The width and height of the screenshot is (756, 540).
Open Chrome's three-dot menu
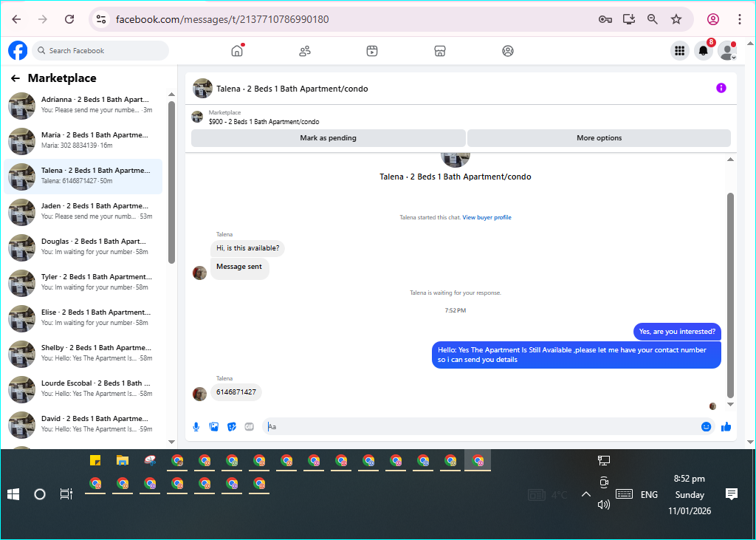[739, 19]
